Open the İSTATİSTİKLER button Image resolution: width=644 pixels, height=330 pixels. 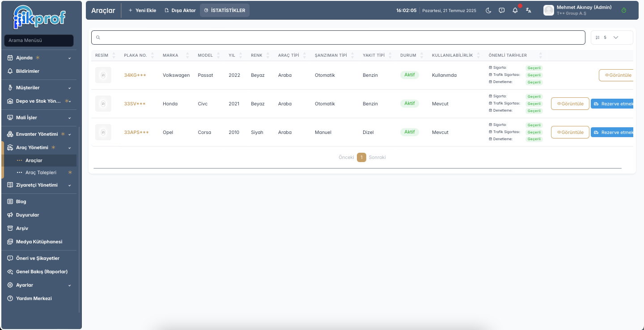[225, 10]
